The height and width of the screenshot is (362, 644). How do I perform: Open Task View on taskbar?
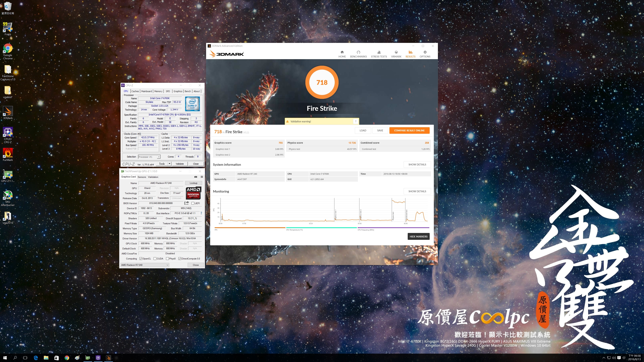25,358
